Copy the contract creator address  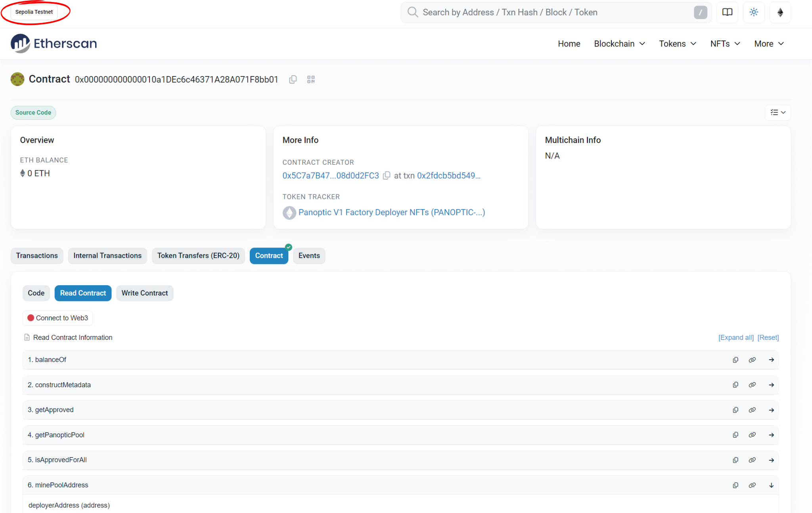[387, 175]
